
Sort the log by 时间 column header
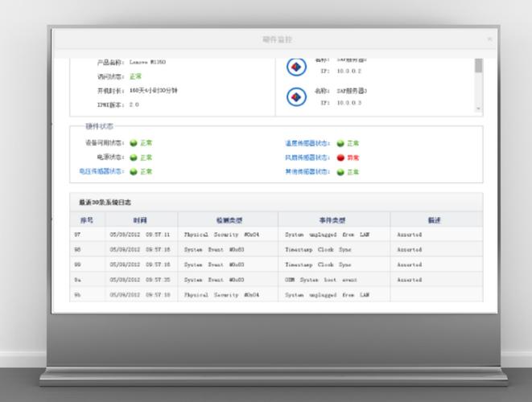140,219
